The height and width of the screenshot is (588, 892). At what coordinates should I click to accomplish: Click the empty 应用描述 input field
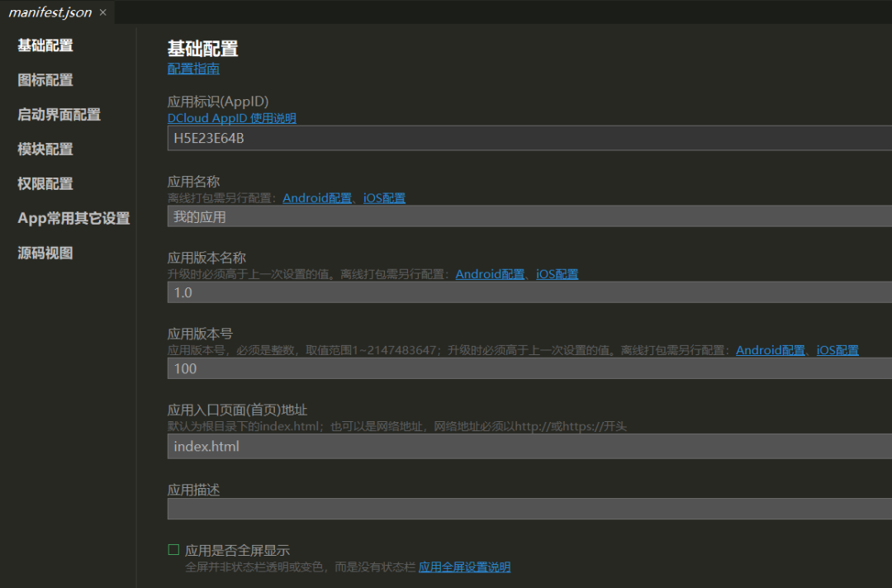529,509
